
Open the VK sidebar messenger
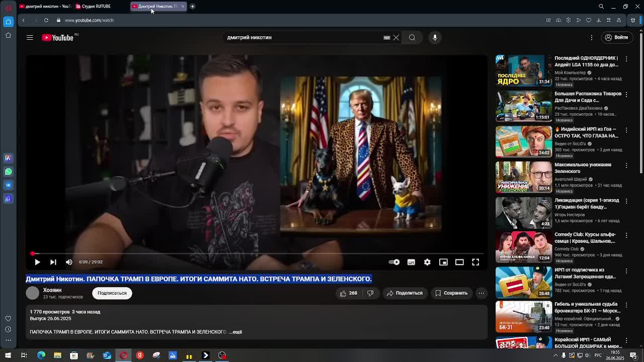(8, 185)
